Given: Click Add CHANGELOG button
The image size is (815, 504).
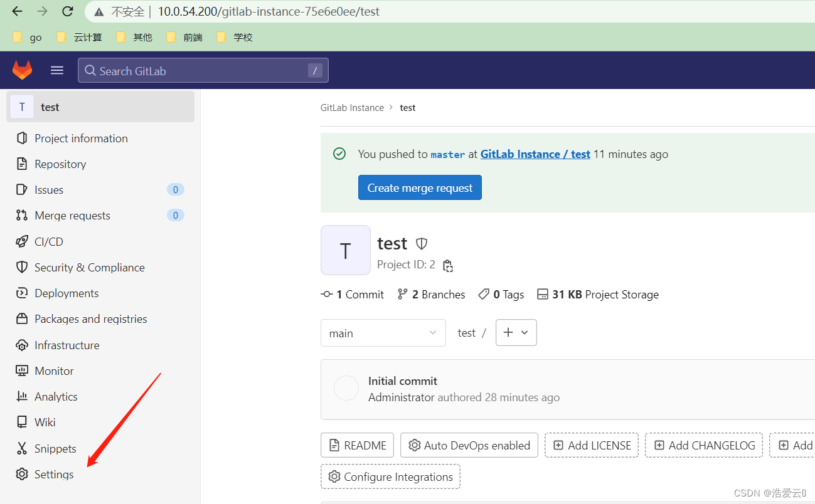Looking at the screenshot, I should tap(704, 445).
